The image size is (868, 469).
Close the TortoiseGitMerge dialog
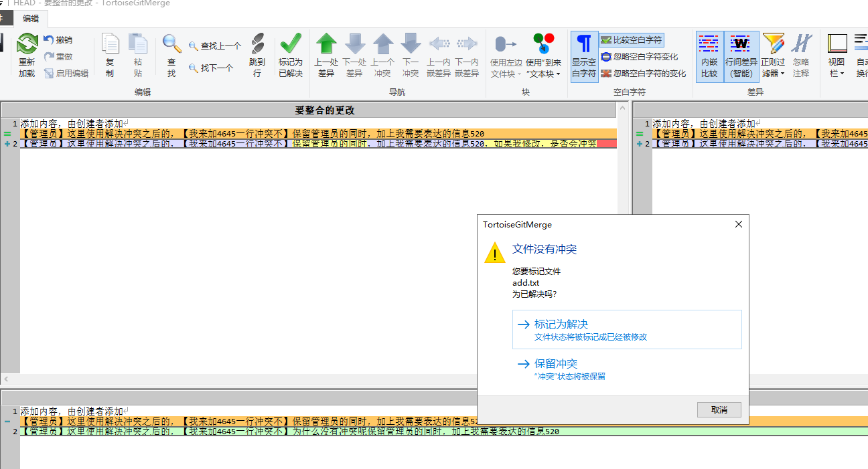(739, 224)
